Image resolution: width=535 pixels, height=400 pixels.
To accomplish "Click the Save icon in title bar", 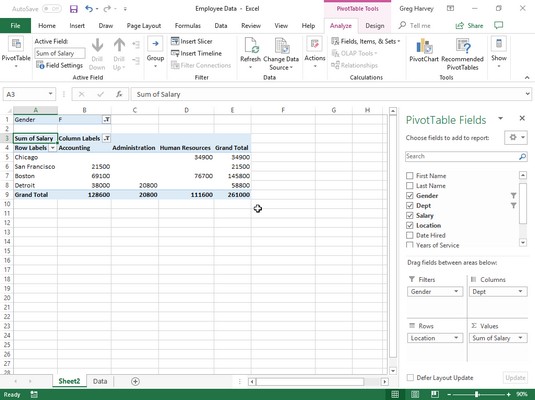I will click(74, 9).
